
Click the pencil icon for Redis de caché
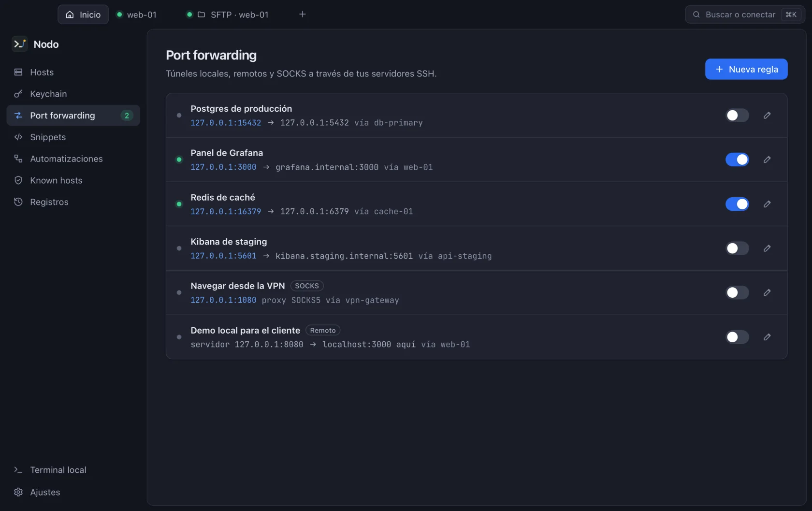(x=767, y=204)
